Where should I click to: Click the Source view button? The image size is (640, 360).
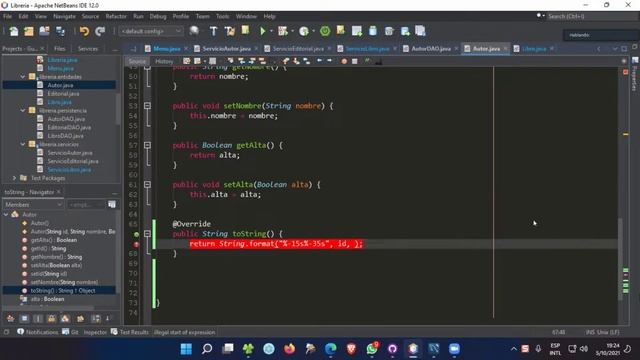[x=137, y=61]
